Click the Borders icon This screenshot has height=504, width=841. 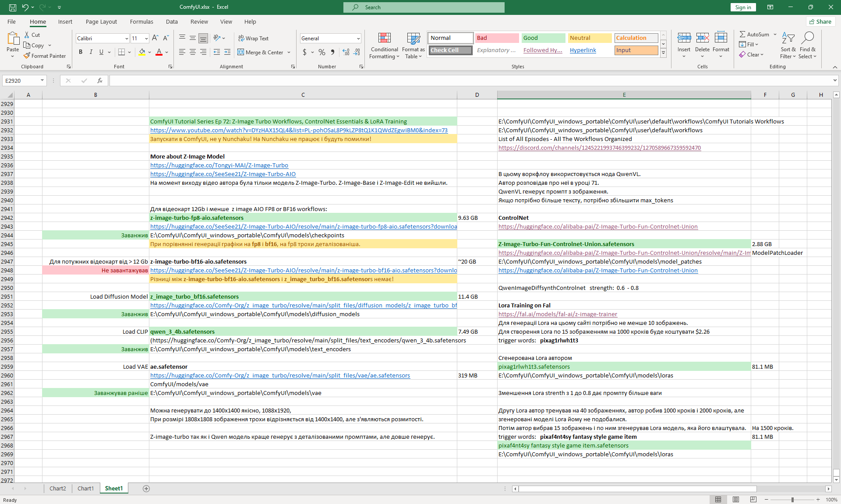point(122,52)
